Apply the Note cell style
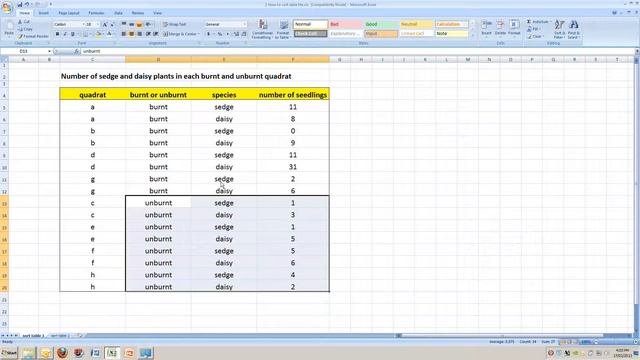 [x=451, y=34]
